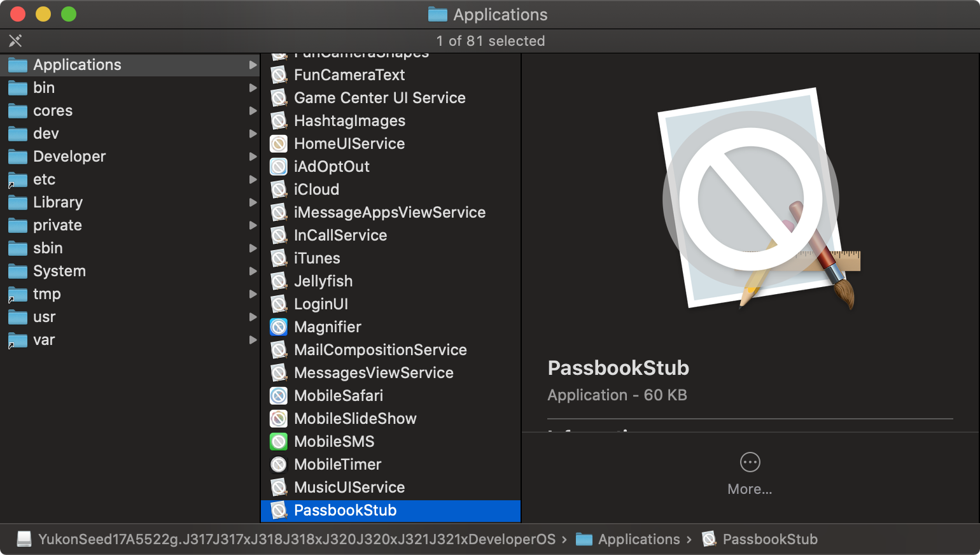980x555 pixels.
Task: Click the LoginUI app icon
Action: click(x=279, y=304)
